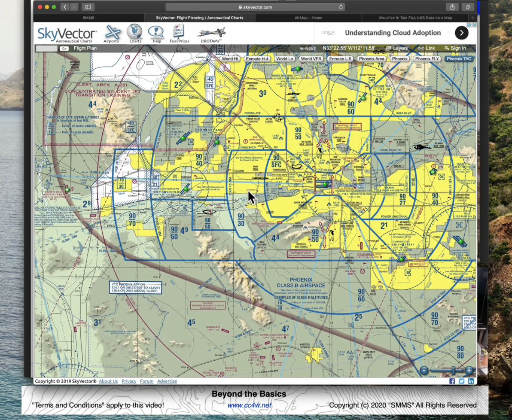Open the About Us footer link
512x420 pixels.
[x=108, y=381]
